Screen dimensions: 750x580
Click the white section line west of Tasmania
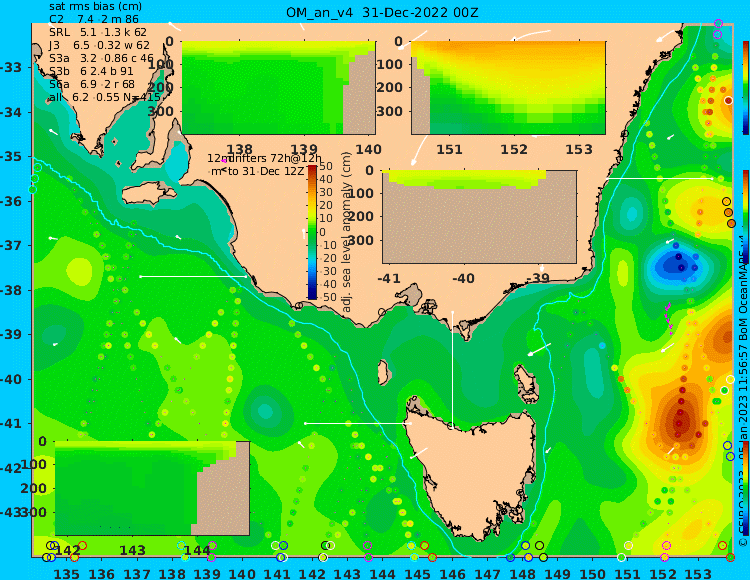pos(358,423)
